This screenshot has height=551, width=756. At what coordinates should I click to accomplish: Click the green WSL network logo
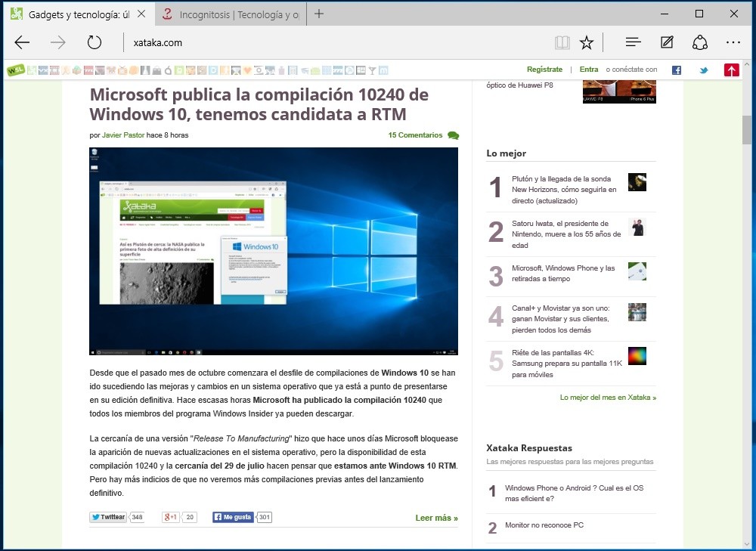(16, 70)
